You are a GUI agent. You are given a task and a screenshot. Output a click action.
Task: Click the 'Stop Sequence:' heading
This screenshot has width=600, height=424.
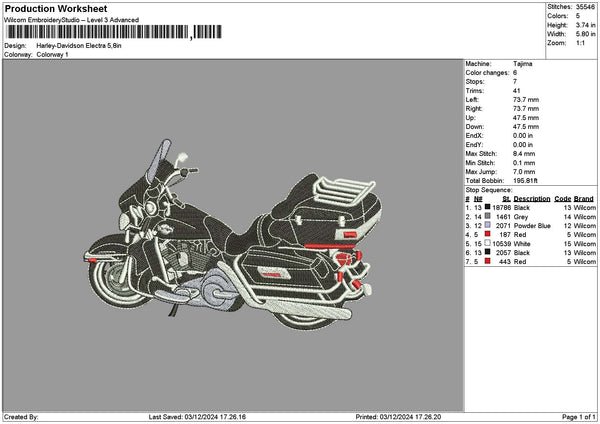(x=489, y=190)
